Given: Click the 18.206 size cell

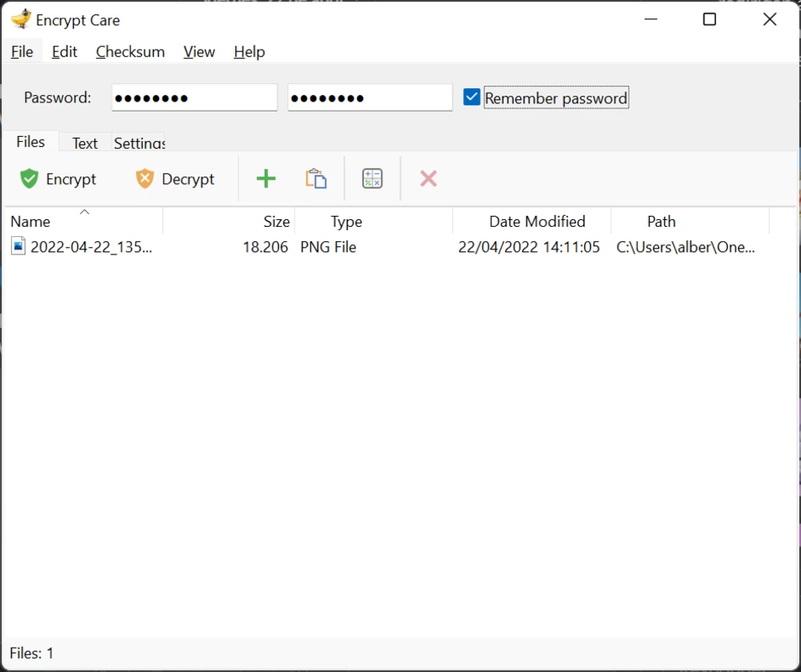Looking at the screenshot, I should pos(265,247).
